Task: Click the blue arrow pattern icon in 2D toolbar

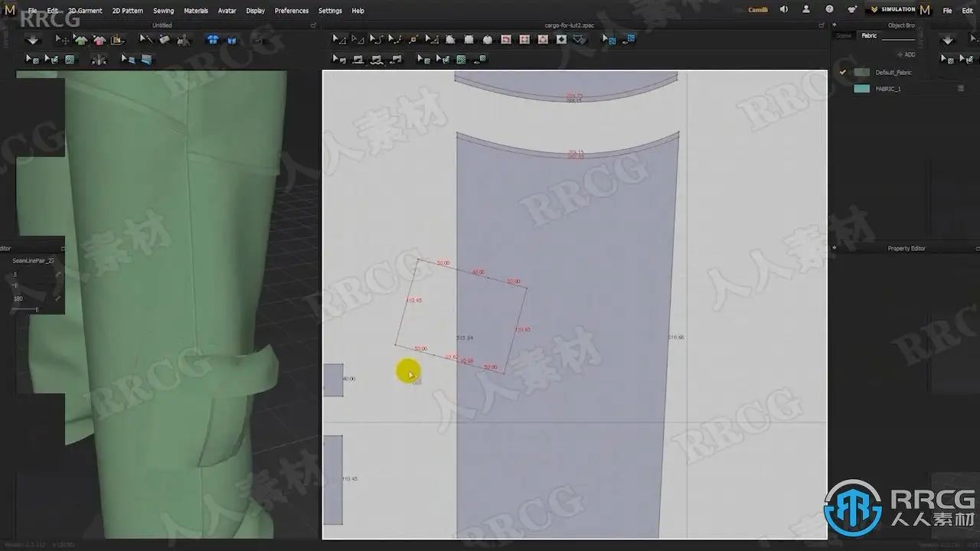Action: pyautogui.click(x=610, y=39)
